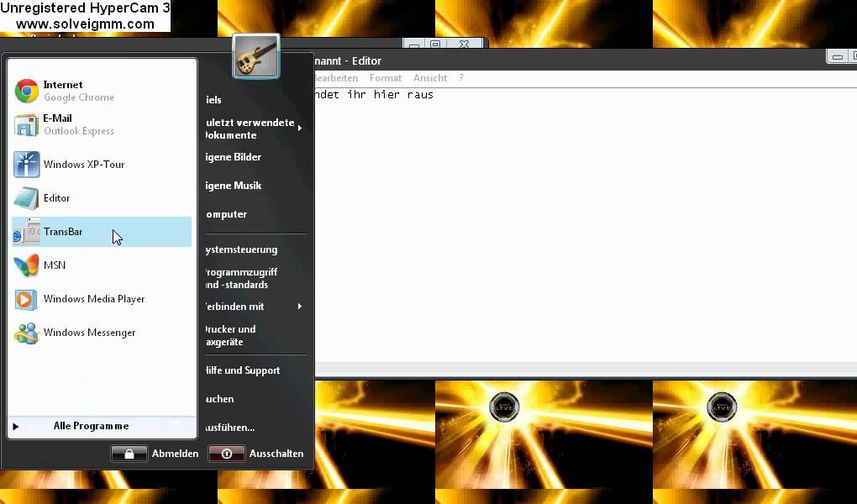The width and height of the screenshot is (857, 504).
Task: Open Google Chrome icon in Start menu
Action: click(x=26, y=91)
